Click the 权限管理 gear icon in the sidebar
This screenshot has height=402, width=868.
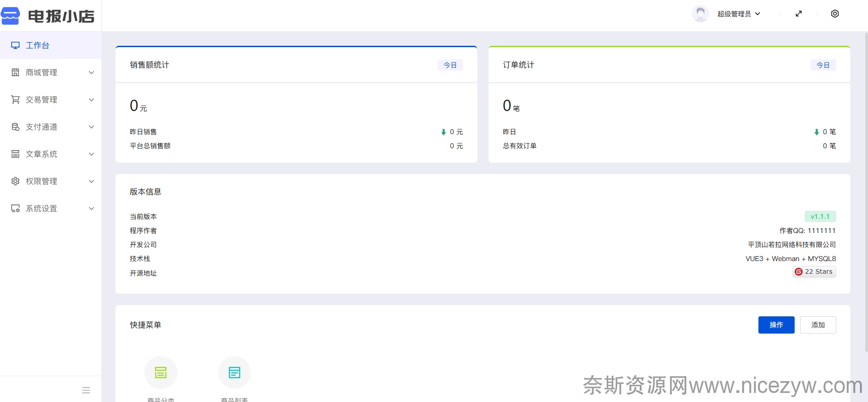[x=15, y=181]
